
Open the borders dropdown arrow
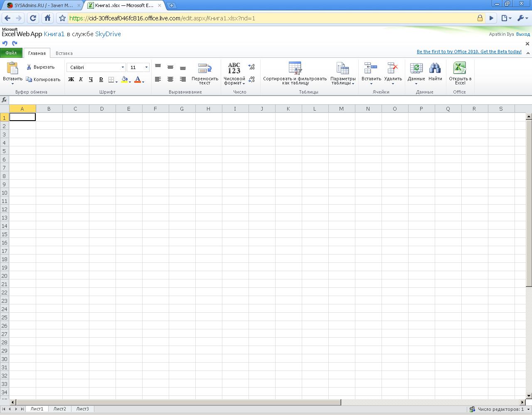[117, 82]
